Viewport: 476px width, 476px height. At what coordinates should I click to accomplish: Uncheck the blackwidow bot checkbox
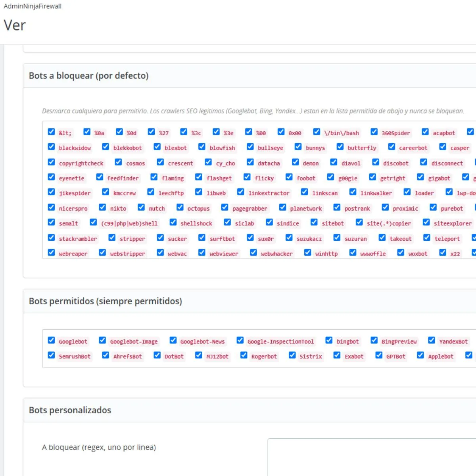(x=51, y=147)
